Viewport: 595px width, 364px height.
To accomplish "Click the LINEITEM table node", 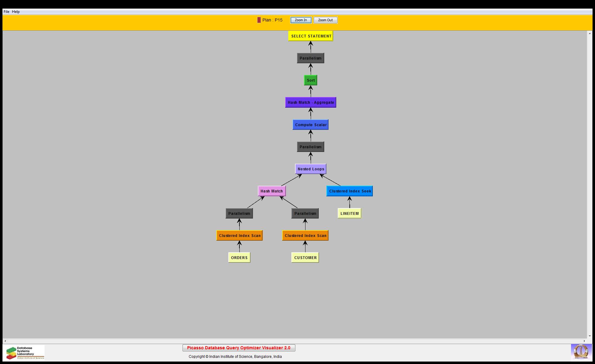I will (x=349, y=213).
